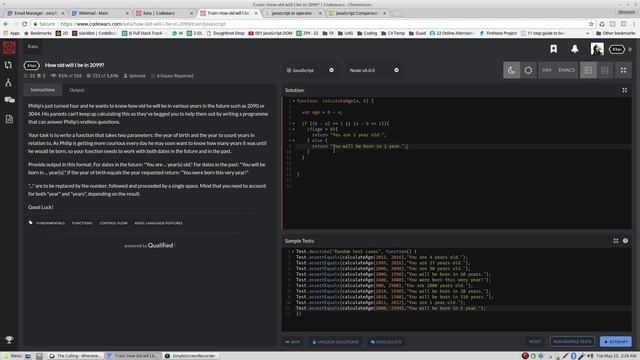This screenshot has height=360, width=640.
Task: Open the DISCUSS button
Action: [x=386, y=342]
